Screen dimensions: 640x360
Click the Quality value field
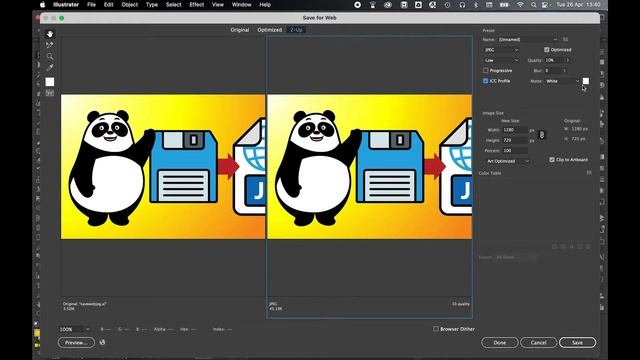[x=554, y=60]
